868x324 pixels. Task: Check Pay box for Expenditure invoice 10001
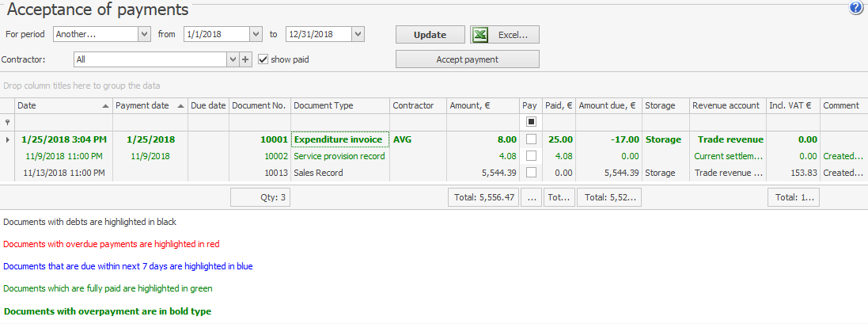pyautogui.click(x=531, y=139)
